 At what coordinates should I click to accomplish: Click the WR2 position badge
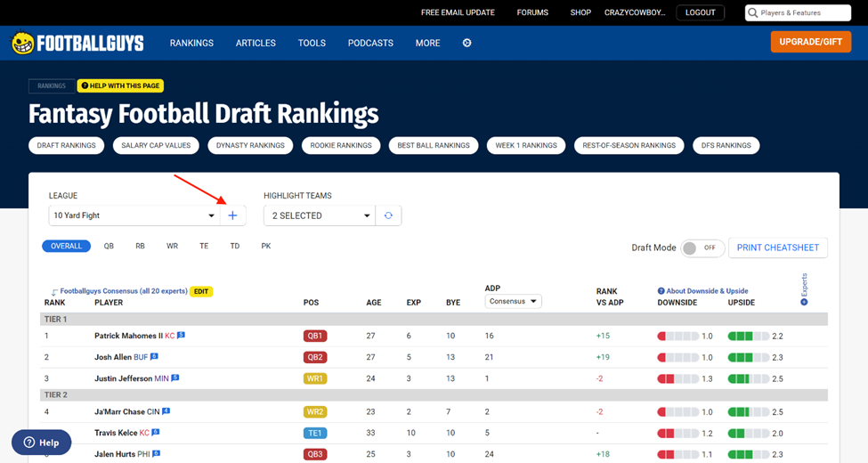(315, 412)
